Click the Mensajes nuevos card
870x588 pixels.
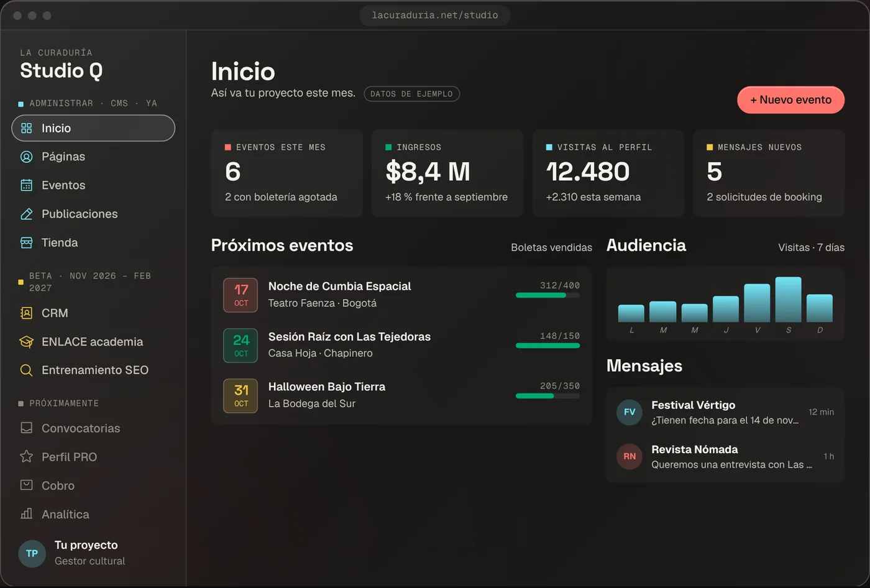769,173
